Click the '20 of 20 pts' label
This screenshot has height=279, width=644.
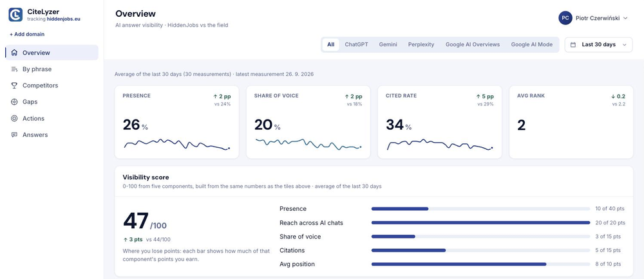pyautogui.click(x=610, y=223)
